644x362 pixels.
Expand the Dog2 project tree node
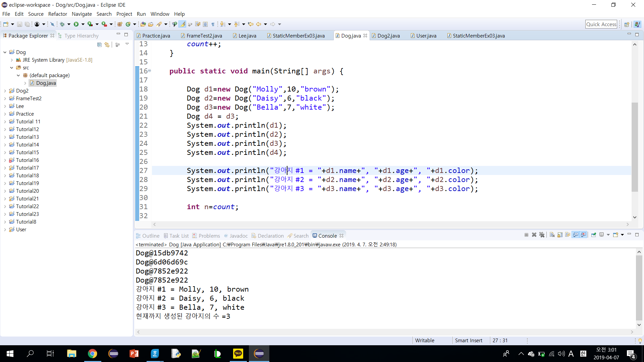(5, 91)
